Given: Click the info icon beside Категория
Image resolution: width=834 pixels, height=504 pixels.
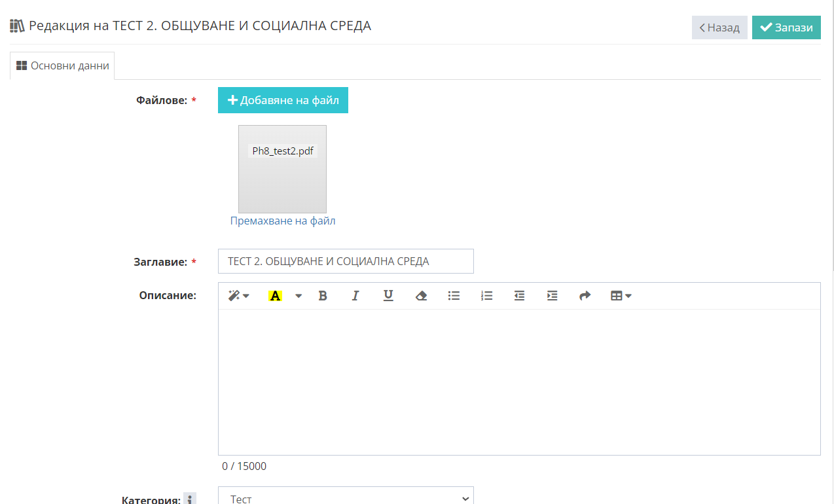Looking at the screenshot, I should (189, 499).
